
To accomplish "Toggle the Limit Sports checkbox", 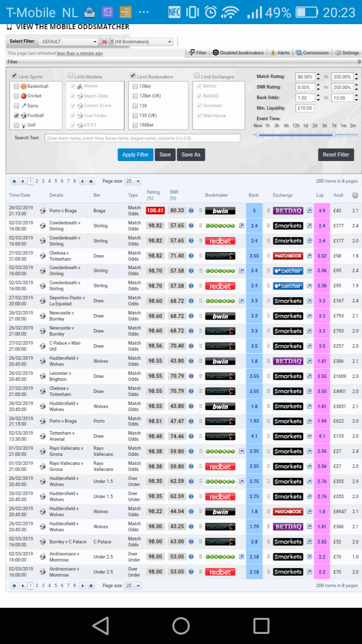I will 14,76.
